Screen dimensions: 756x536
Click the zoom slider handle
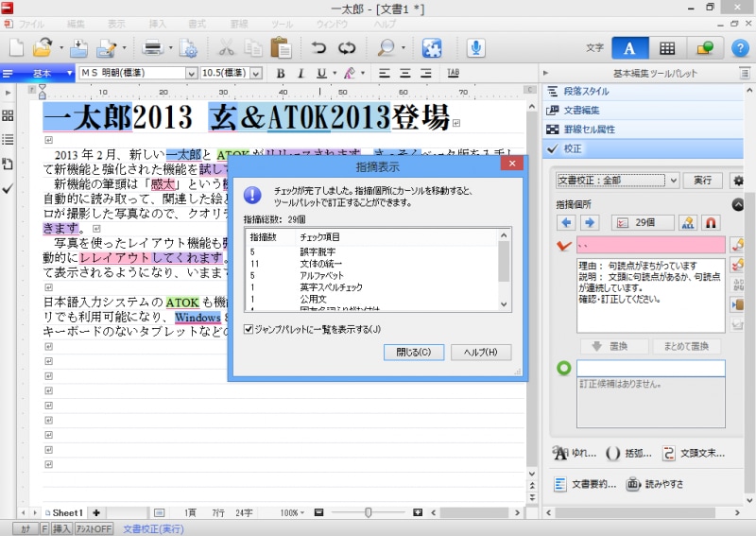pyautogui.click(x=369, y=513)
